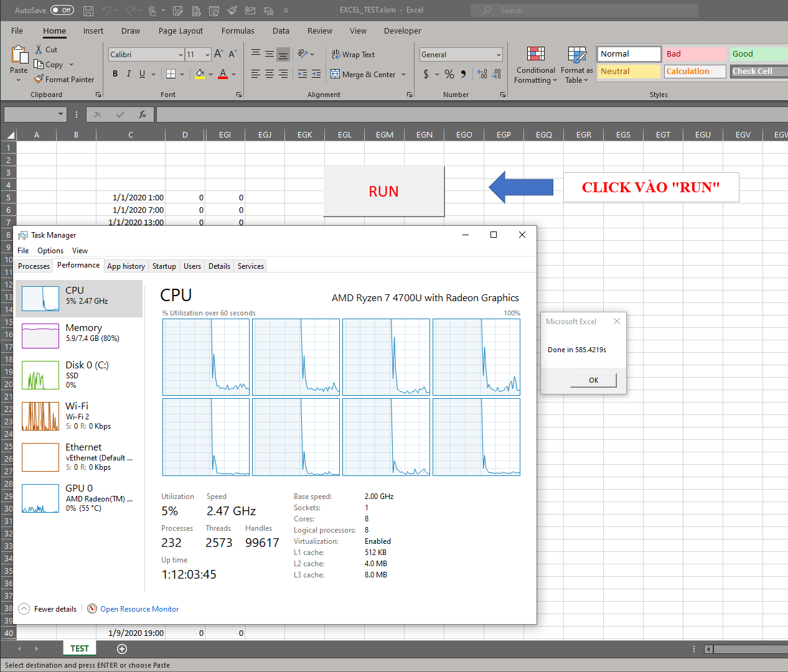
Task: Click Middle Align icon
Action: (270, 54)
